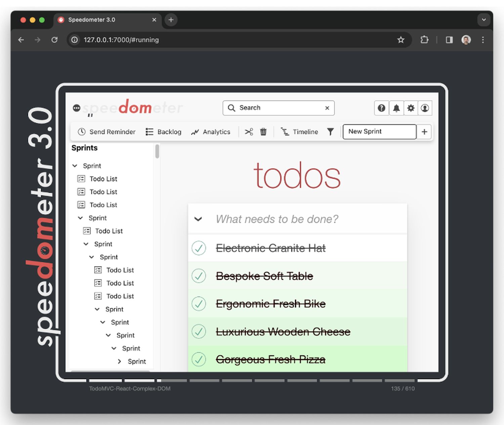Toggle the Bespoke Soft Table checkbox
The width and height of the screenshot is (504, 425).
point(199,276)
